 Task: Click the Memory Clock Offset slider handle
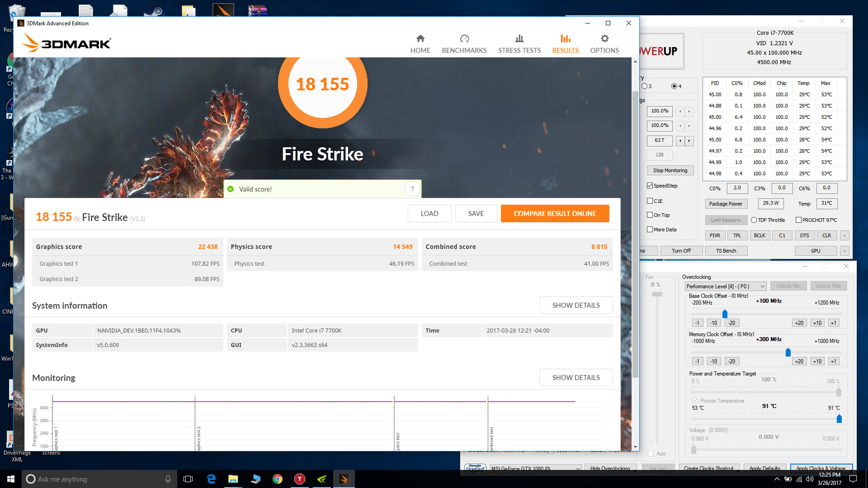click(x=788, y=352)
